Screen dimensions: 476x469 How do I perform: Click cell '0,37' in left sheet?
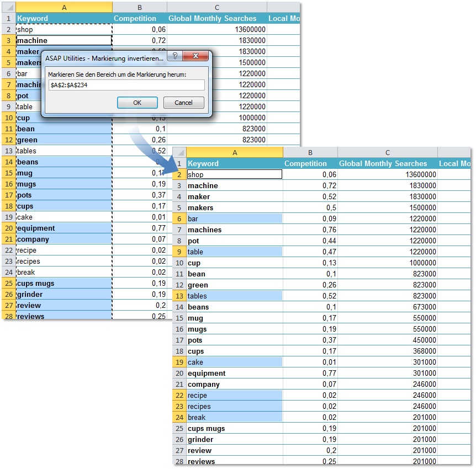(x=140, y=195)
